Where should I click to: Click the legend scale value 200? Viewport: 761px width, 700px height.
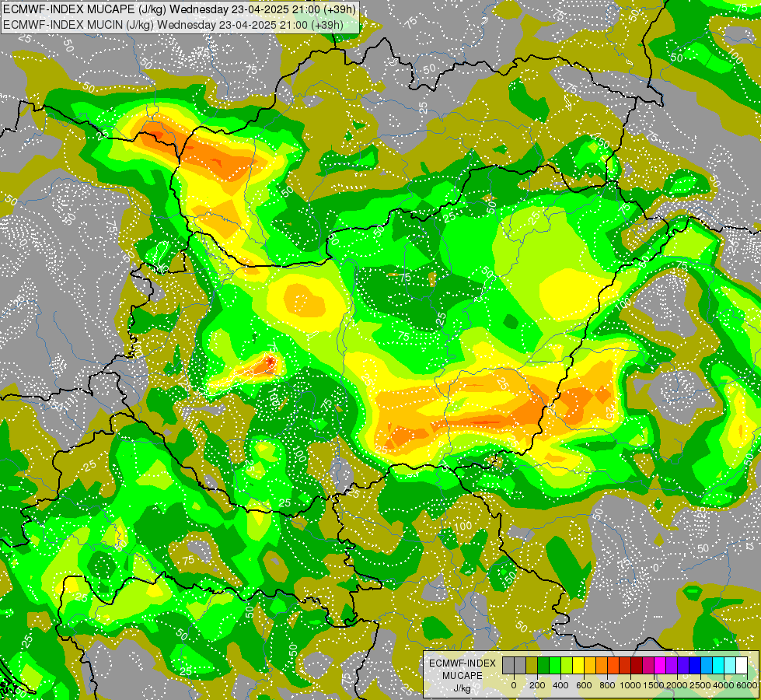[537, 685]
